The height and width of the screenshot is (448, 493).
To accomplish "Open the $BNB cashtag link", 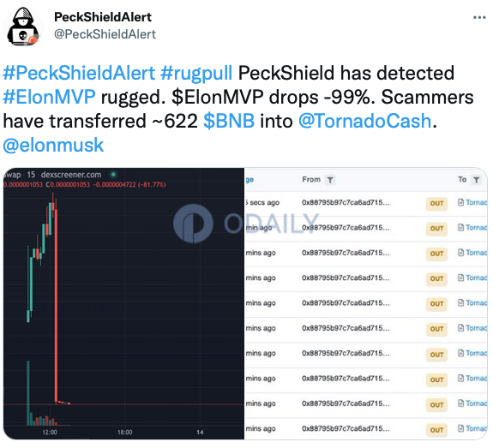I will click(x=229, y=122).
